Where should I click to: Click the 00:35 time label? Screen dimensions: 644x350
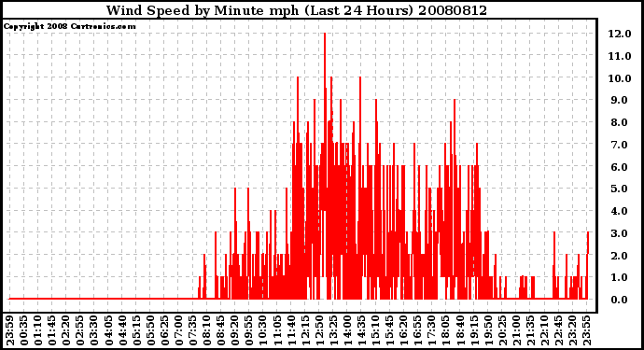pos(24,331)
